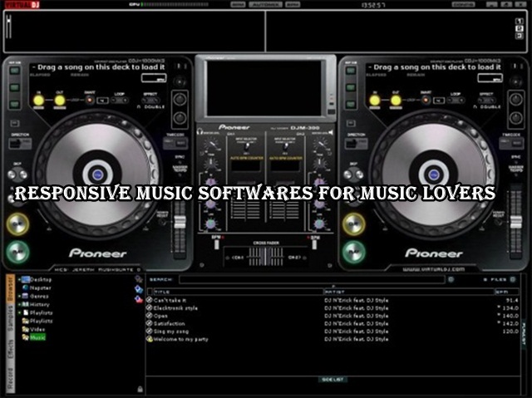
Task: Click the top hot cue button on left deck
Action: pos(15,71)
